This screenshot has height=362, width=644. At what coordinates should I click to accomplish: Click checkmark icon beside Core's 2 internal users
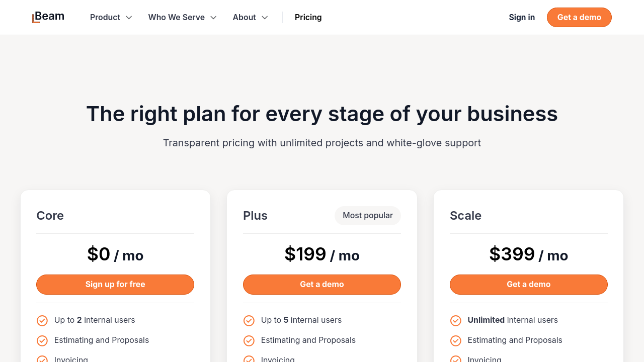tap(42, 320)
